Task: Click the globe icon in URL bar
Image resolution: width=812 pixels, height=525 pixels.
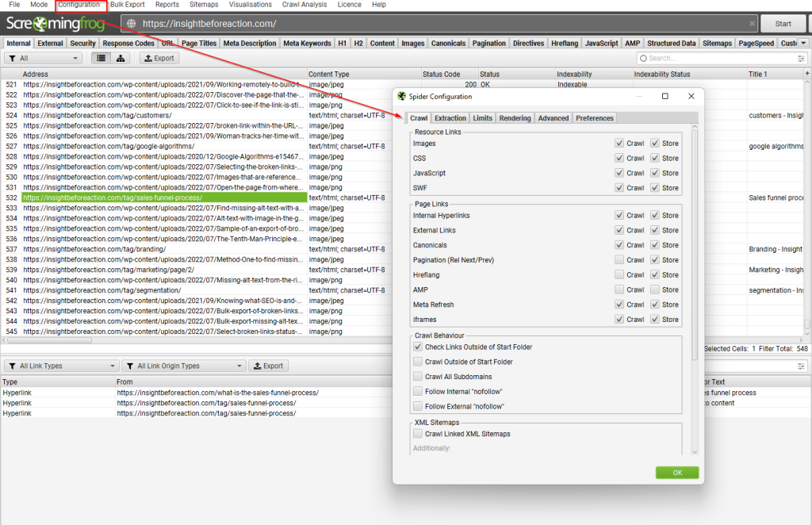Action: (x=132, y=24)
